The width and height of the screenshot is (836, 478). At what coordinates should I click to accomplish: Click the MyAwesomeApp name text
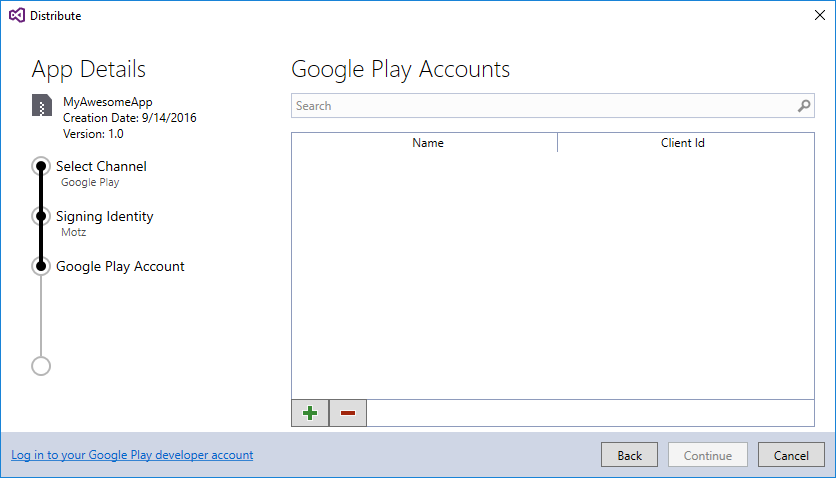click(x=108, y=102)
